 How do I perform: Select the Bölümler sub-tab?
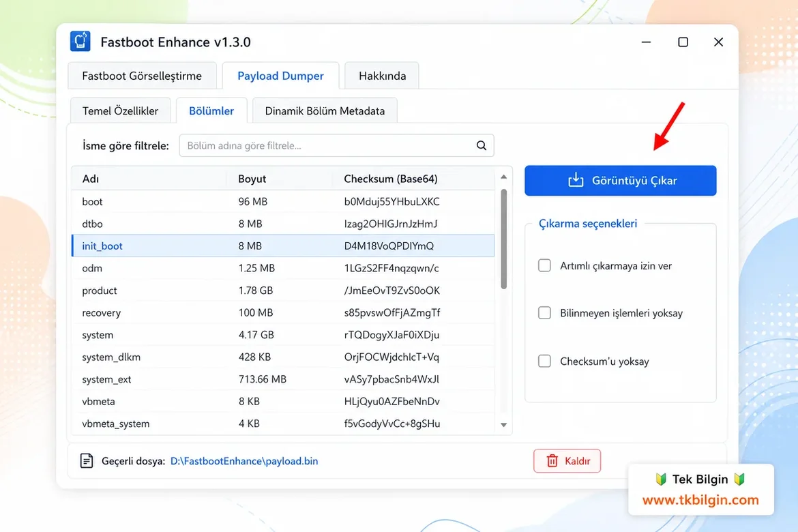(x=211, y=110)
